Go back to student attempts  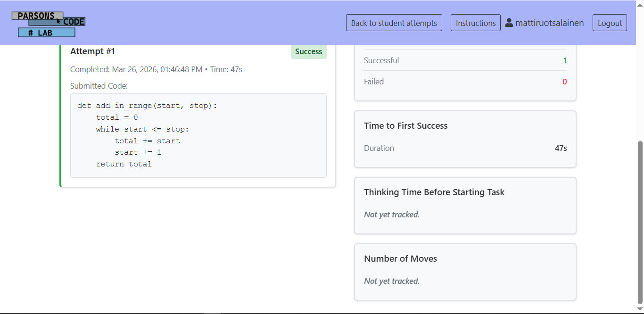coord(394,23)
